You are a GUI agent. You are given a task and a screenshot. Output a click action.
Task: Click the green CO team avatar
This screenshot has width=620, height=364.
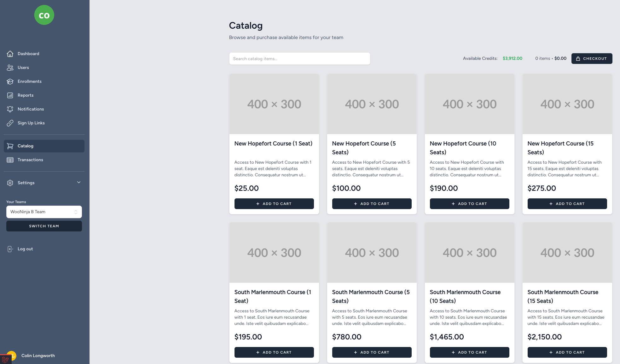point(44,15)
